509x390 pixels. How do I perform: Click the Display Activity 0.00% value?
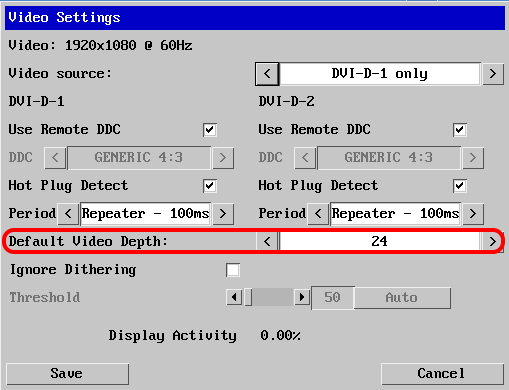click(280, 336)
